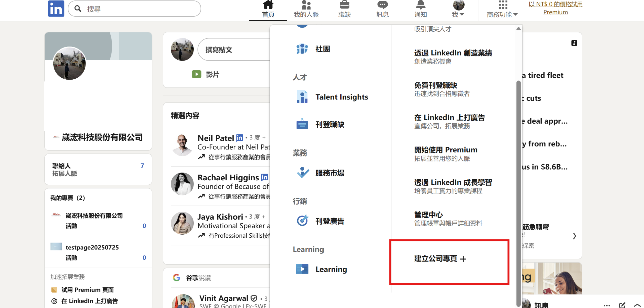Click the business menu scrollbar thumb
The width and height of the screenshot is (644, 308).
518,193
